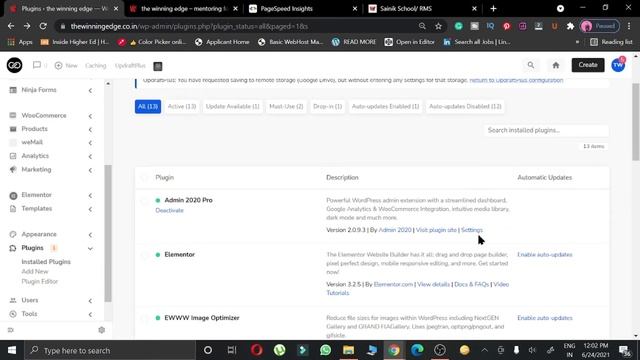
Task: Collapse sidebar menu icon at bottom left
Action: coord(11,330)
